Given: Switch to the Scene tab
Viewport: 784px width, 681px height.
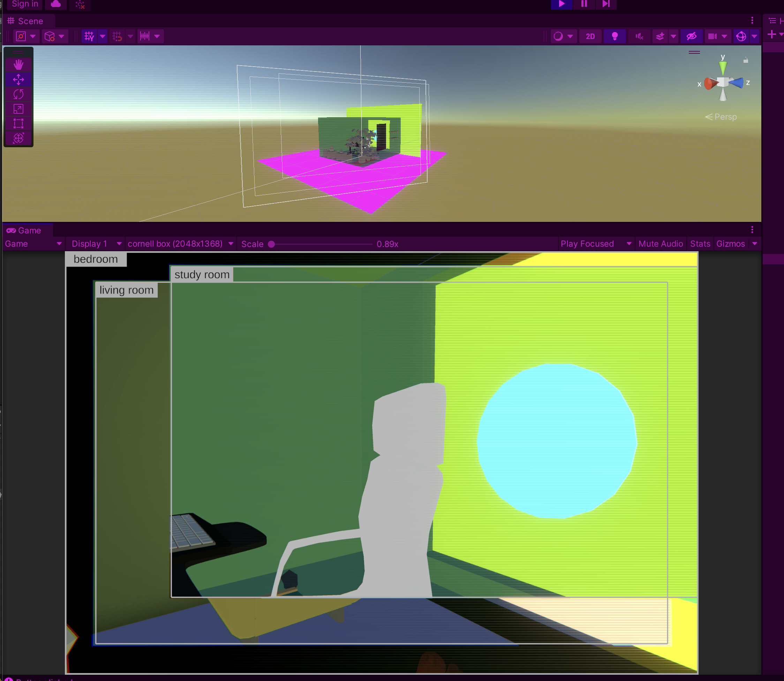Looking at the screenshot, I should [x=26, y=21].
